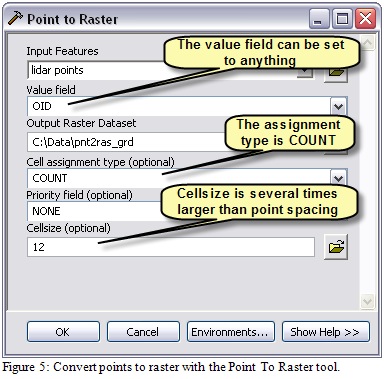This screenshot has width=384, height=379.
Task: Click the OK button
Action: point(63,332)
